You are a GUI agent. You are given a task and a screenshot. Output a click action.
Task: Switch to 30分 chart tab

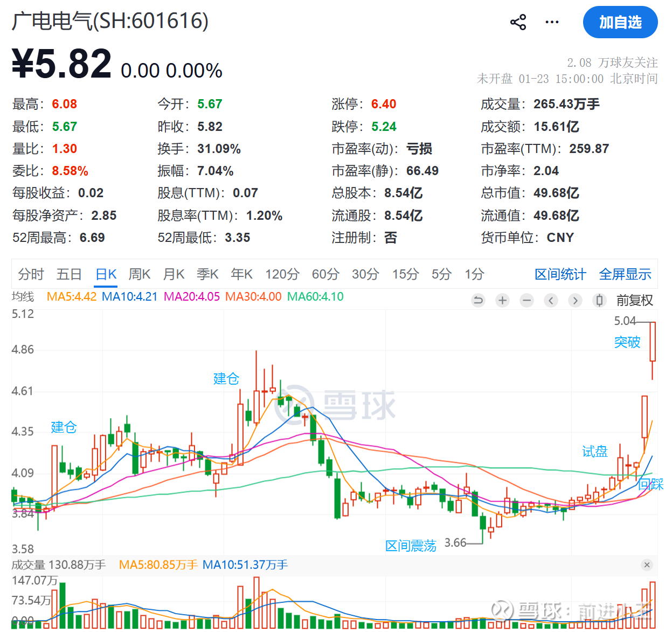pos(365,274)
